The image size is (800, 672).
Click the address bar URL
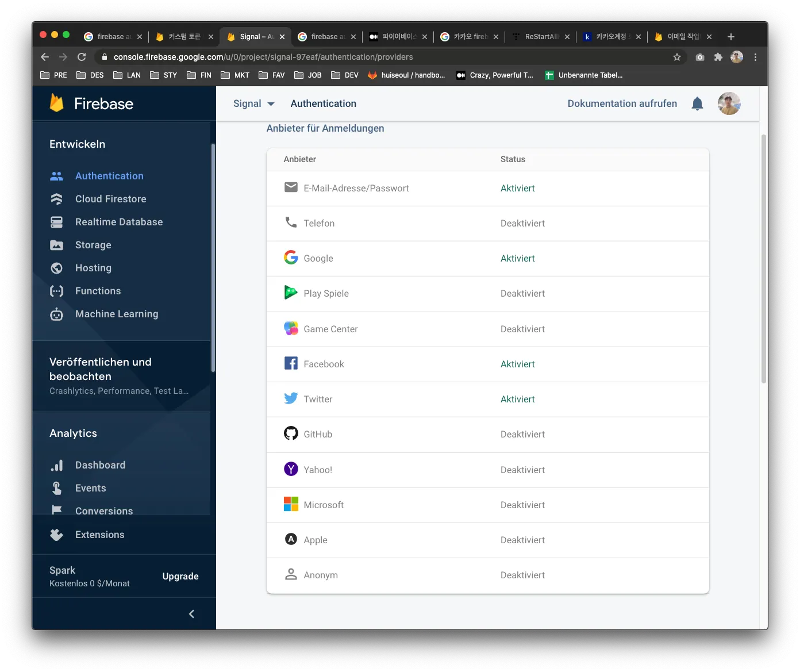point(263,57)
